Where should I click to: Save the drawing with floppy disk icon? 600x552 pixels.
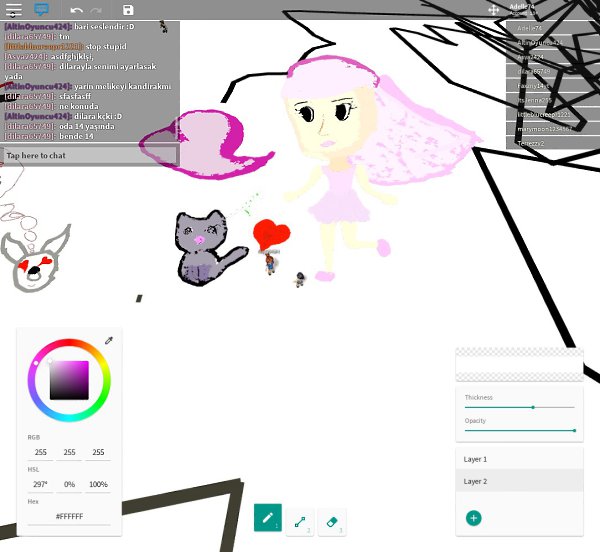click(128, 10)
